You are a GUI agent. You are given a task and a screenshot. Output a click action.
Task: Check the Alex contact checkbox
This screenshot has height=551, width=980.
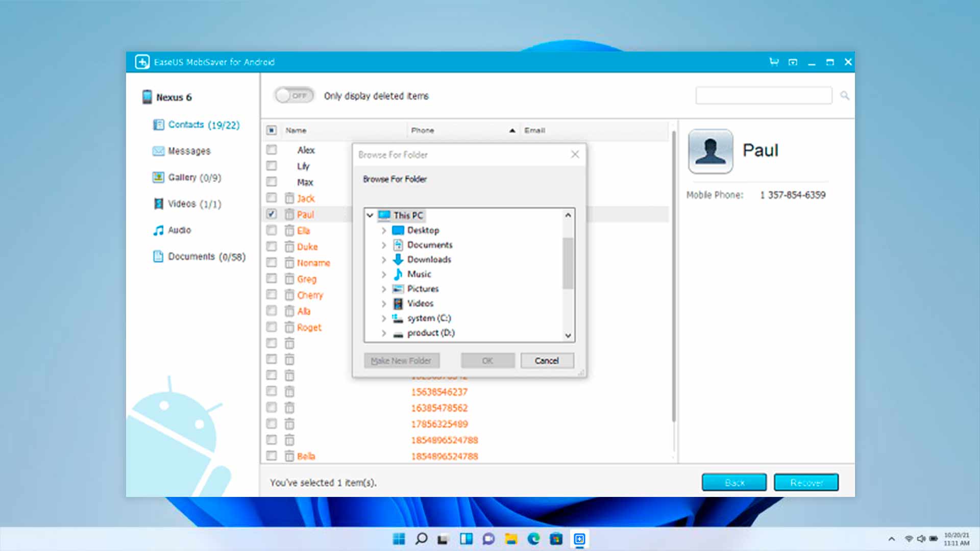click(x=272, y=149)
